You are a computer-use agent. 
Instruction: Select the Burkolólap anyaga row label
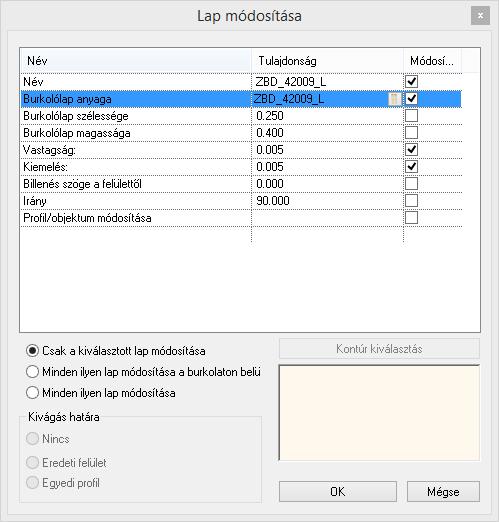pyautogui.click(x=67, y=99)
